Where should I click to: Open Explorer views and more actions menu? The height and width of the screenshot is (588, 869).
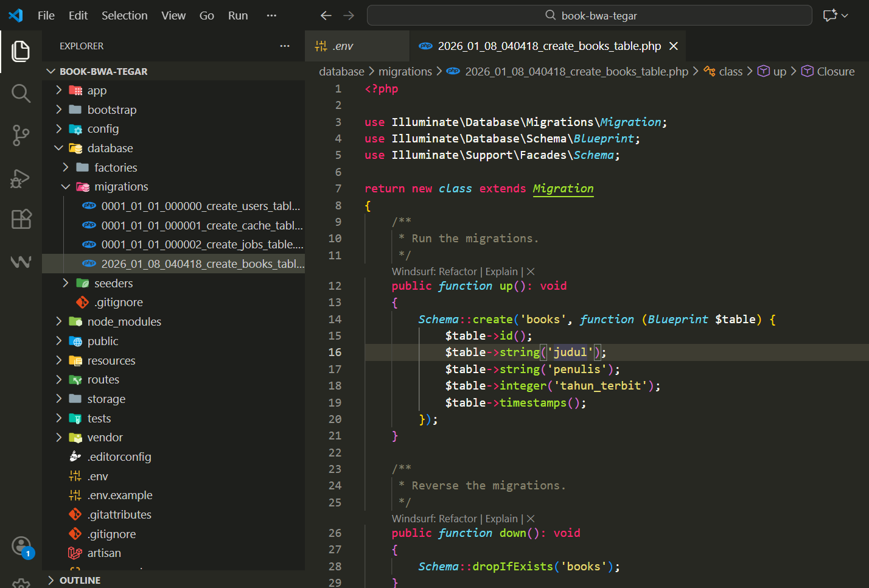tap(285, 46)
